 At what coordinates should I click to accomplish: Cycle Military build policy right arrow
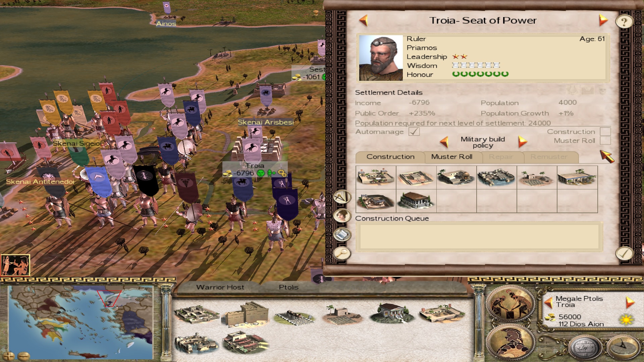pos(522,142)
